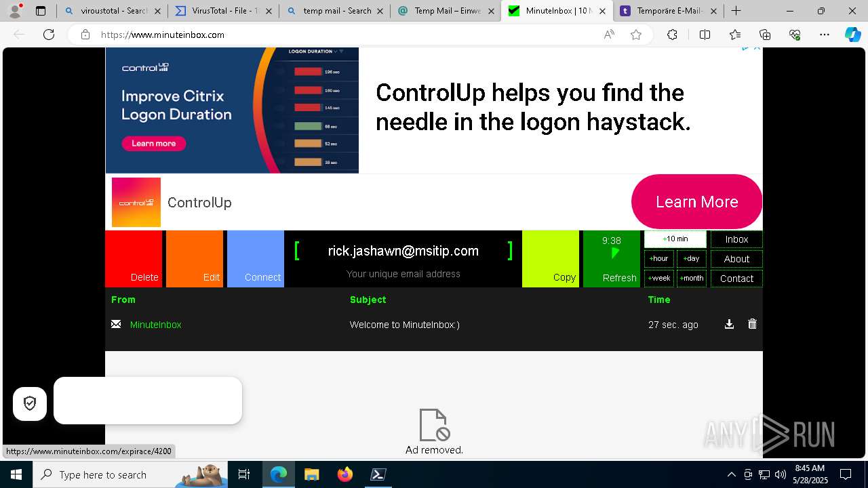Screen dimensions: 868x488
Task: Open the Contact page
Action: [736, 279]
